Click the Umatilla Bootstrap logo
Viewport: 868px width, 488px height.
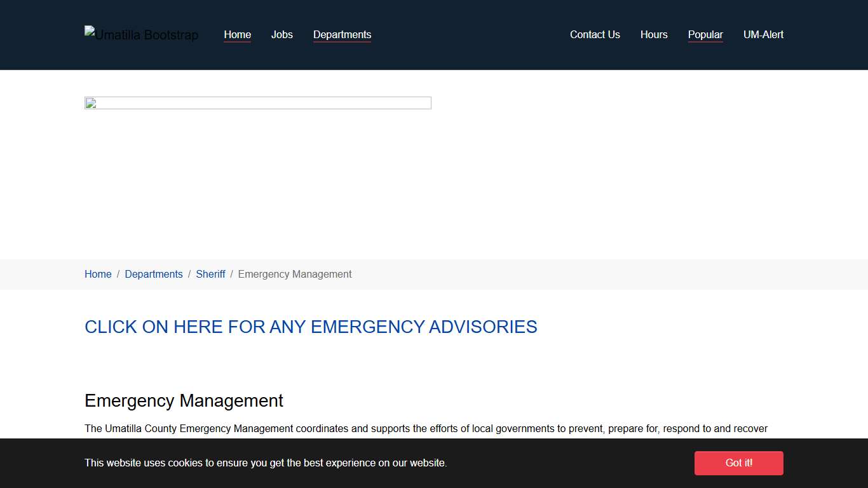(141, 35)
